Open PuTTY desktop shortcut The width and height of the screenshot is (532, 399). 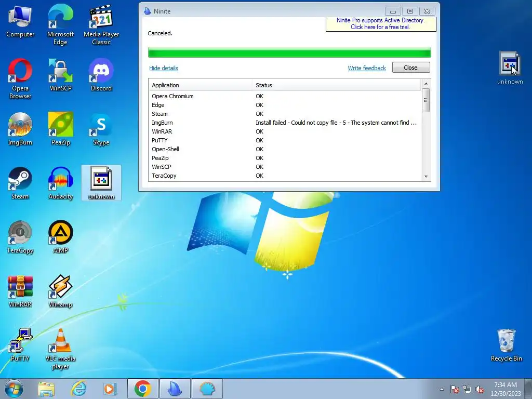(20, 345)
